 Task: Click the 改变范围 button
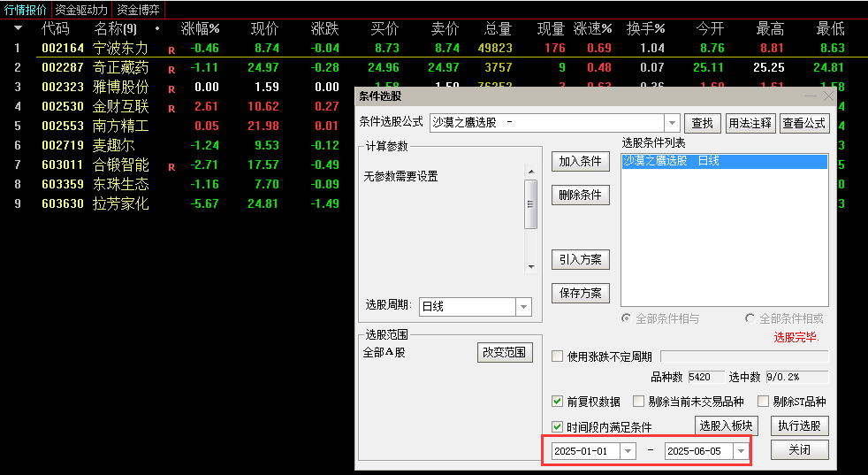click(x=505, y=353)
